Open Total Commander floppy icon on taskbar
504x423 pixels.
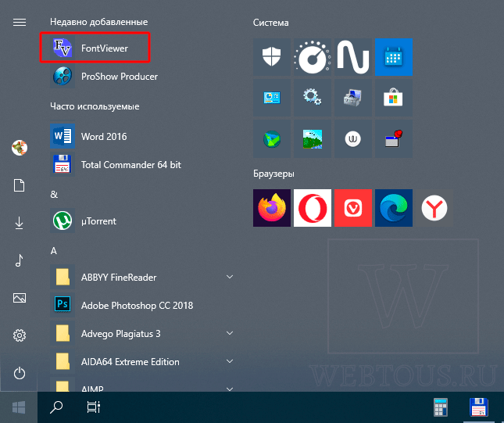[479, 407]
